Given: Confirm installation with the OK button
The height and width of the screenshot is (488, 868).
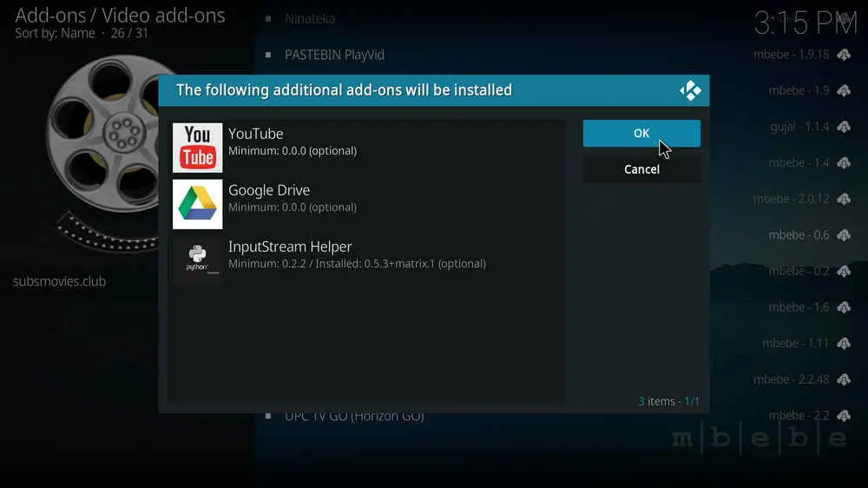Looking at the screenshot, I should pyautogui.click(x=641, y=134).
